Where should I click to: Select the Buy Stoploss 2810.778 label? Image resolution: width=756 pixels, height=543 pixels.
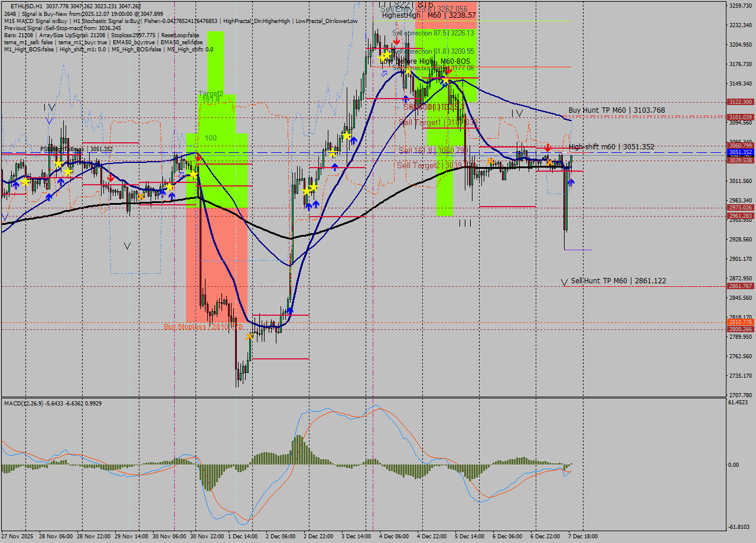(203, 326)
